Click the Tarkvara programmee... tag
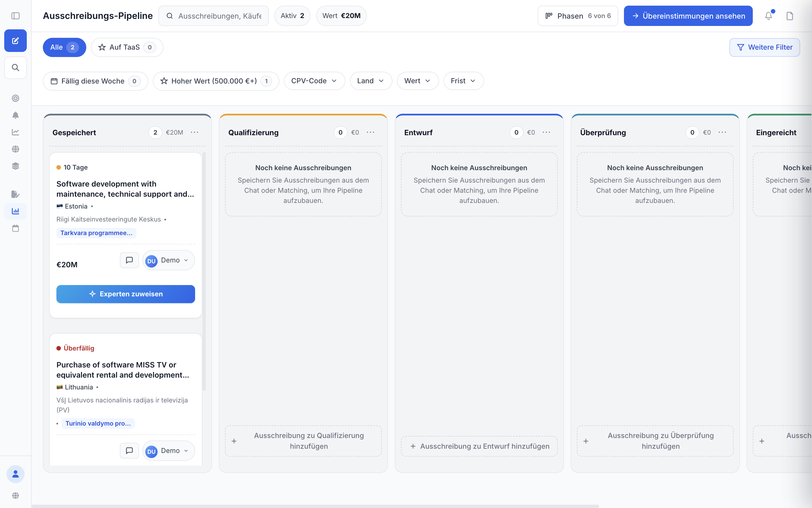This screenshot has height=508, width=812. (96, 233)
